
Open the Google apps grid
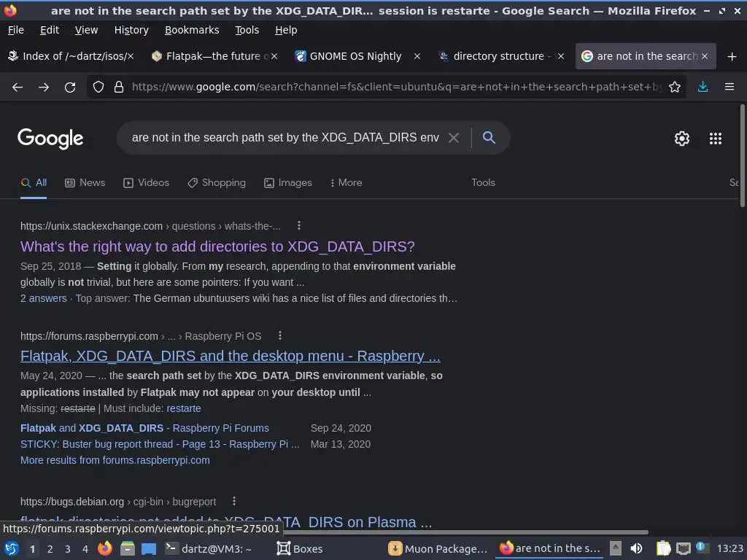[x=716, y=139]
